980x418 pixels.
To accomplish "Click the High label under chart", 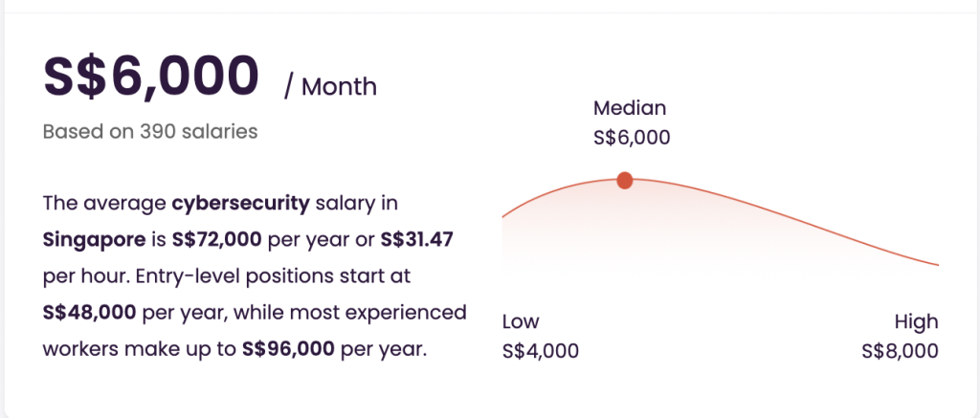I will pos(916,321).
